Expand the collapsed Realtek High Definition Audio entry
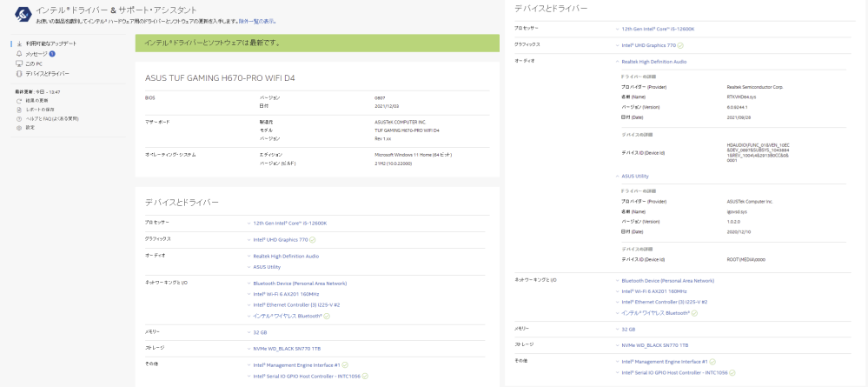Viewport: 868px width, 387px height. pos(285,256)
